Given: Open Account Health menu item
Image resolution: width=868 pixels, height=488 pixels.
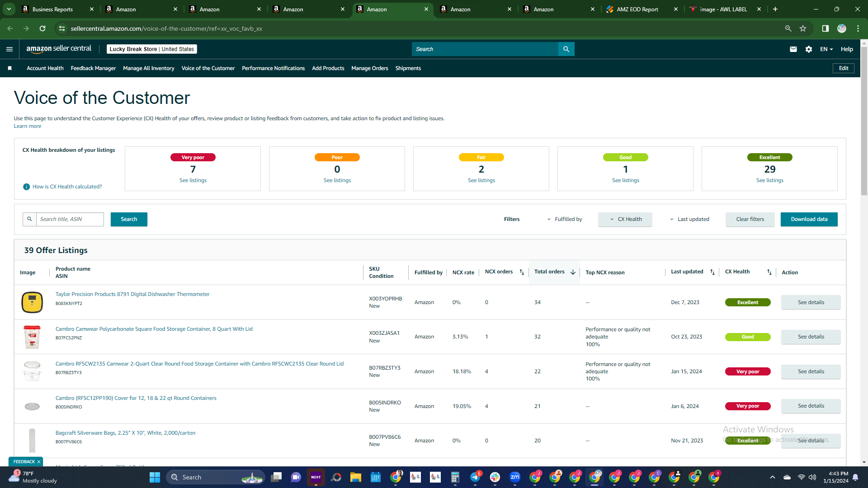Looking at the screenshot, I should pyautogui.click(x=45, y=68).
